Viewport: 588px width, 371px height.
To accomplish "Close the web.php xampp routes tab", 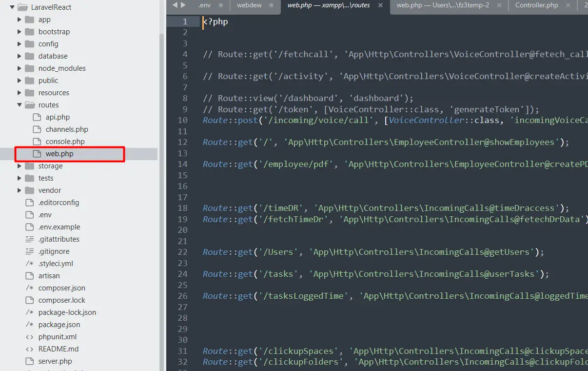I will 380,5.
